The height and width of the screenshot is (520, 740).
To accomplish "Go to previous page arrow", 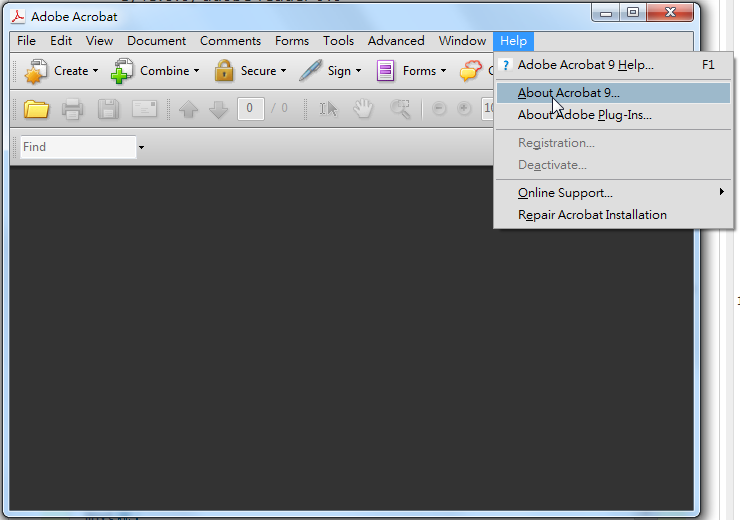I will tap(188, 109).
